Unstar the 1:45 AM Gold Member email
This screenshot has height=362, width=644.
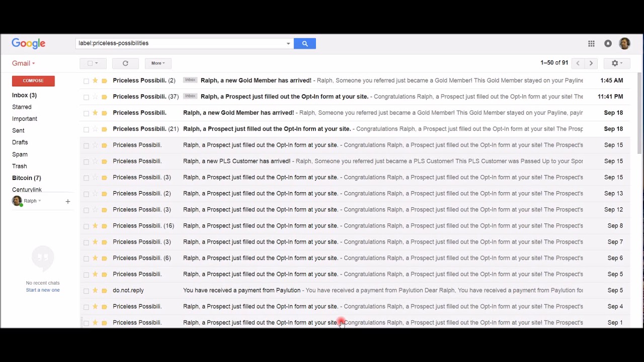[x=95, y=80]
